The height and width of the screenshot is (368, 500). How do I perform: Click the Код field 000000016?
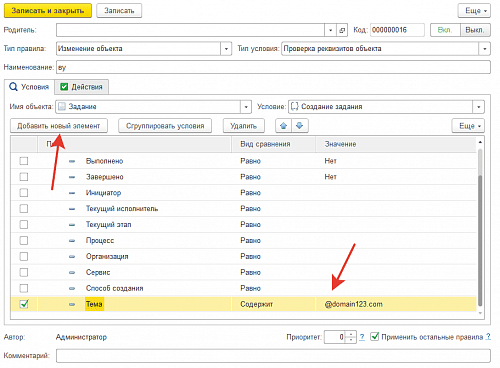(x=397, y=30)
